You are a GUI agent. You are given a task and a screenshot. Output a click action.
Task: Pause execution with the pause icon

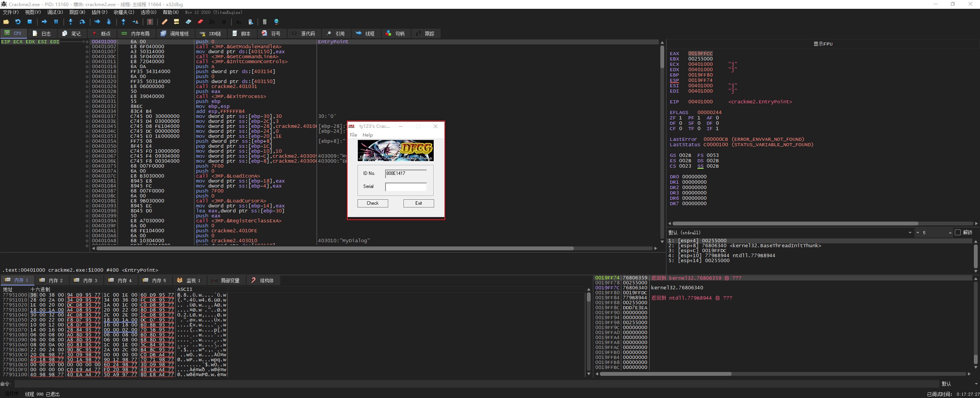(56, 22)
